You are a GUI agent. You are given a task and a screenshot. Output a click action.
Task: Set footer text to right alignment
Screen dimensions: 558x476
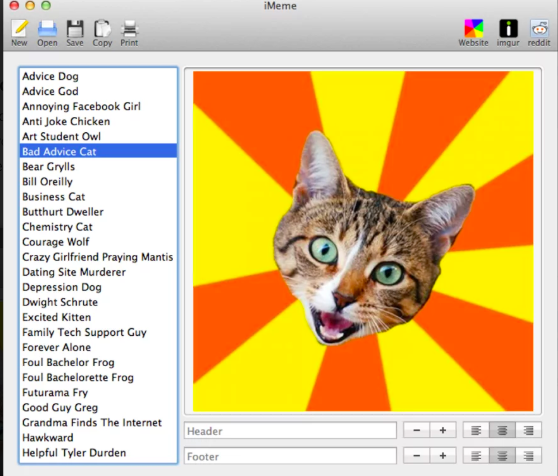[x=528, y=456]
